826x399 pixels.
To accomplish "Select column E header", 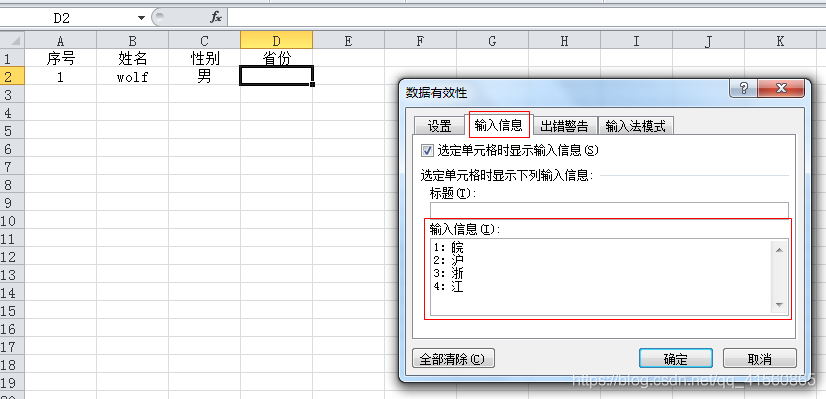I will [348, 41].
